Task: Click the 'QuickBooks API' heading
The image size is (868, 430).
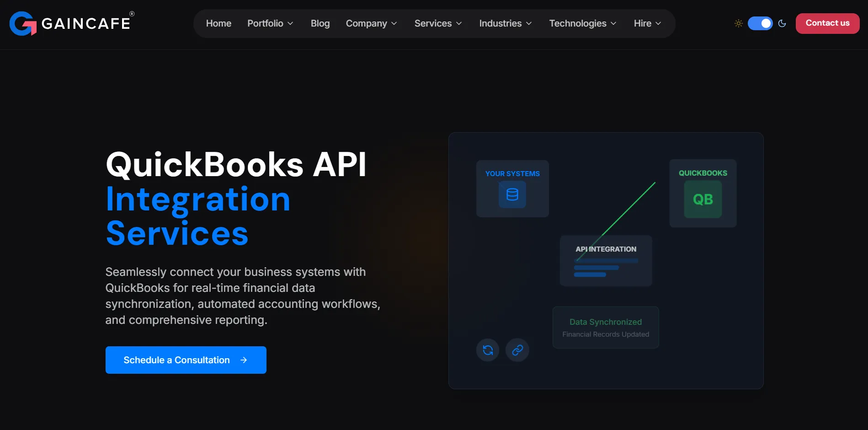Action: tap(236, 164)
